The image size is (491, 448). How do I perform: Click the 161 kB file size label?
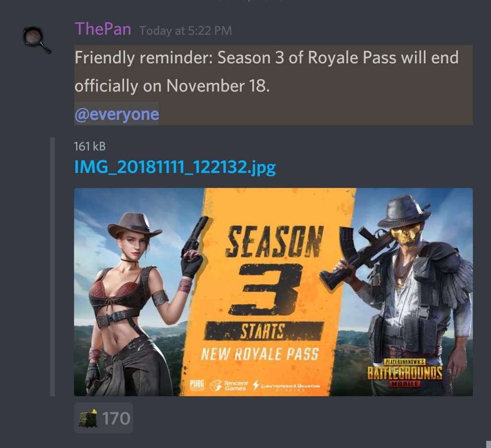click(x=90, y=147)
